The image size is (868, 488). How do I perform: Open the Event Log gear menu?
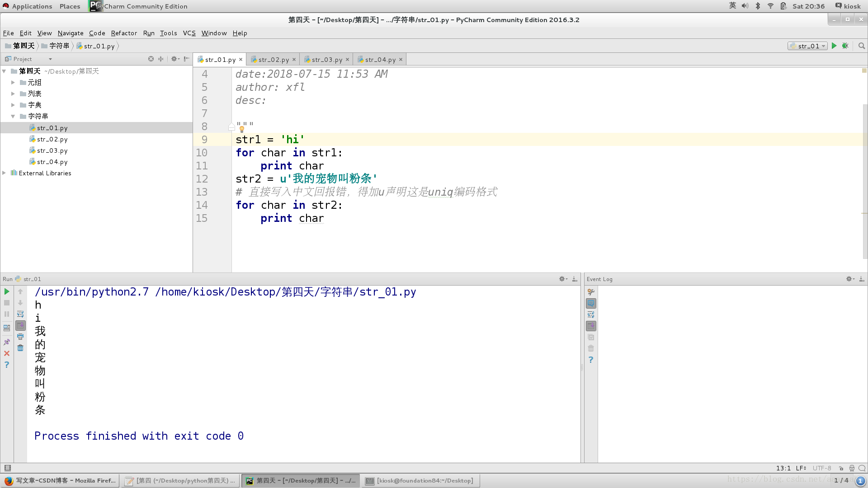click(849, 279)
